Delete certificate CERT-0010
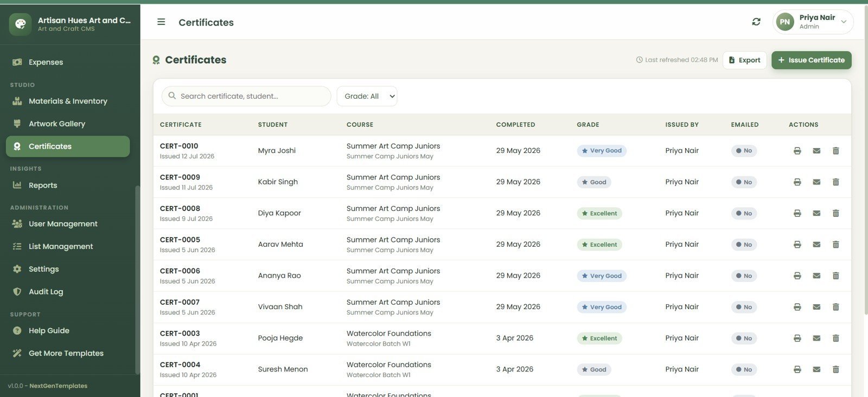 tap(835, 151)
